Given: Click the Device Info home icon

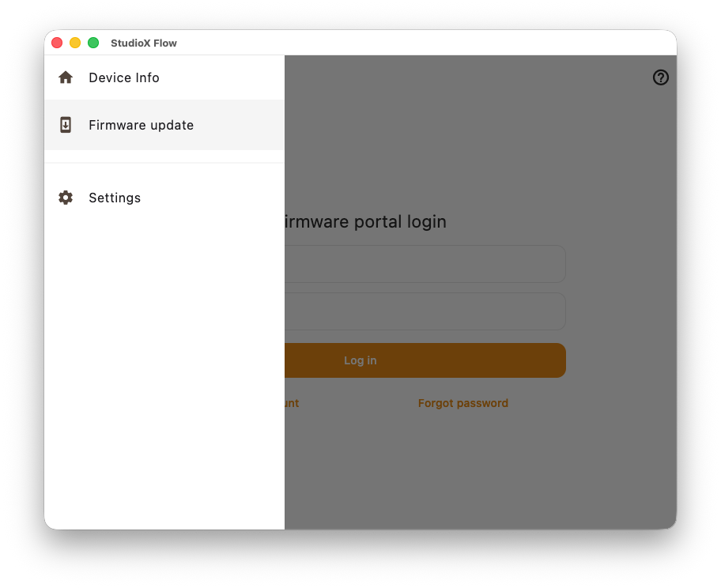Looking at the screenshot, I should click(x=66, y=77).
